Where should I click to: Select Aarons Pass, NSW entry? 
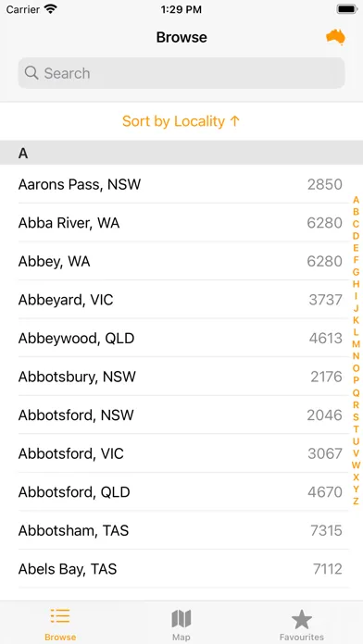tap(181, 184)
